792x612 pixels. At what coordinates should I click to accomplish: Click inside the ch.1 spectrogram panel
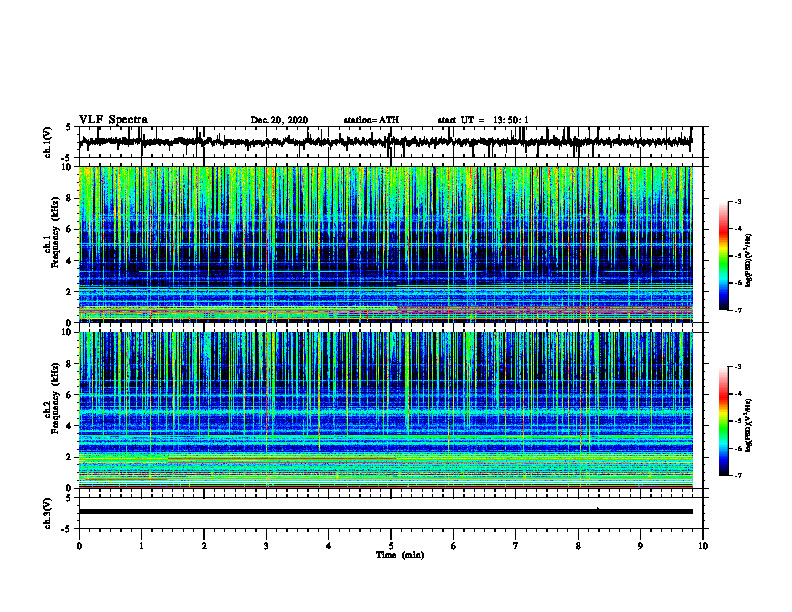click(385, 244)
